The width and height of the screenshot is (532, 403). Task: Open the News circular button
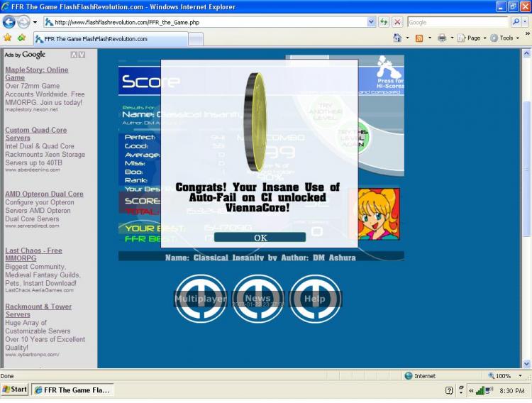pos(258,299)
